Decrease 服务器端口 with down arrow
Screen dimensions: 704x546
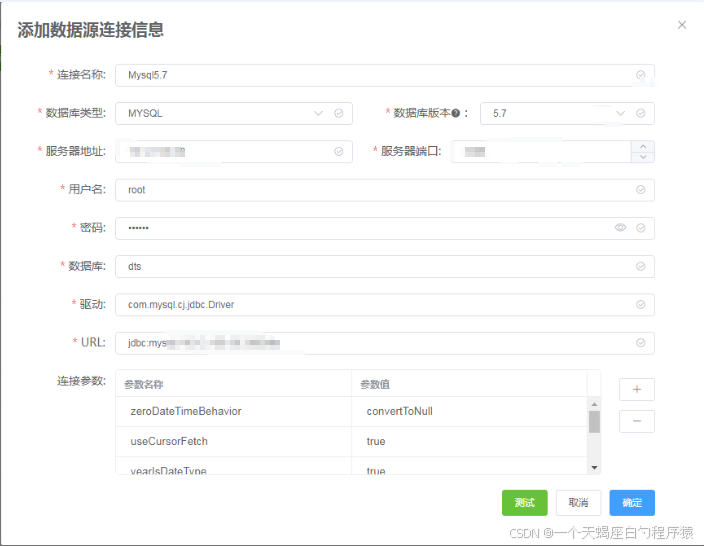click(643, 157)
